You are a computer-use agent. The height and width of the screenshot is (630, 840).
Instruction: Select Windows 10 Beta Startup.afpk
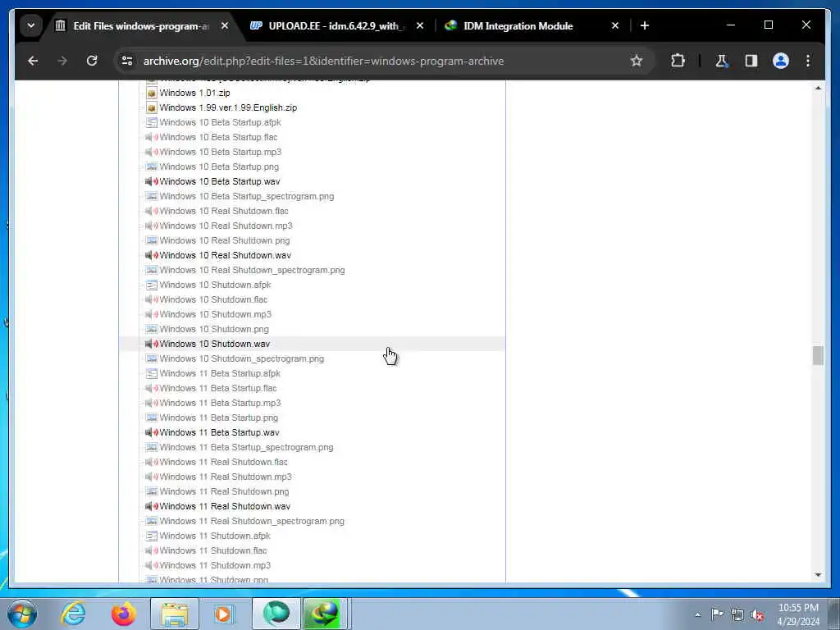click(220, 122)
